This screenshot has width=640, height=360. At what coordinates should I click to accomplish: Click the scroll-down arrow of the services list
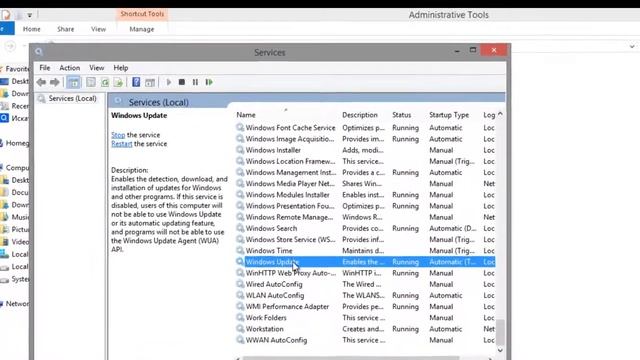(500, 350)
